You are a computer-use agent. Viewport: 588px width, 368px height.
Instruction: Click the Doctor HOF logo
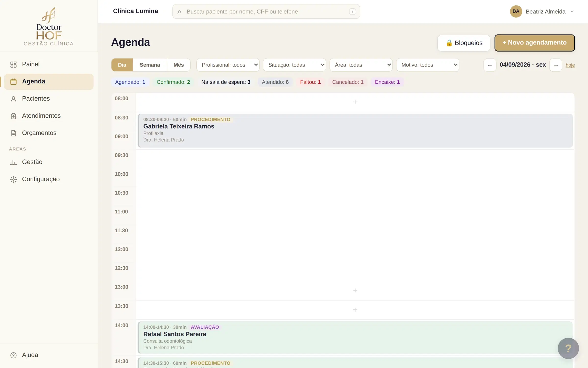click(x=49, y=26)
